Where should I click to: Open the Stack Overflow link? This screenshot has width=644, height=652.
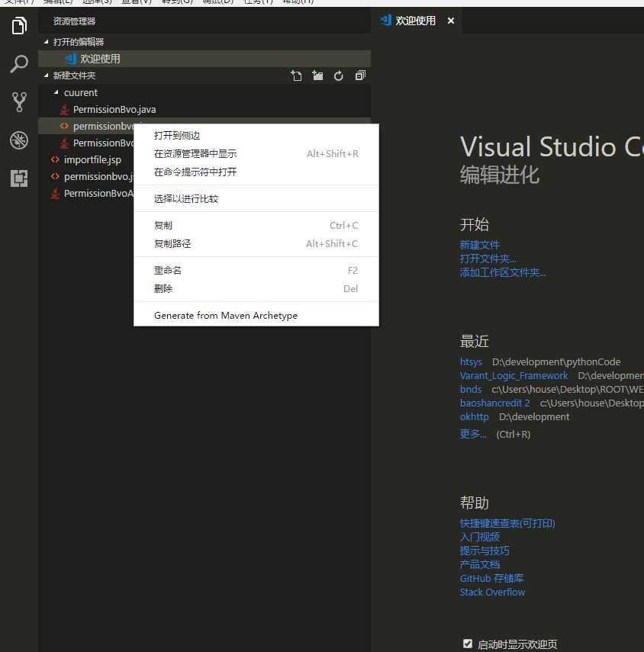pyautogui.click(x=492, y=592)
